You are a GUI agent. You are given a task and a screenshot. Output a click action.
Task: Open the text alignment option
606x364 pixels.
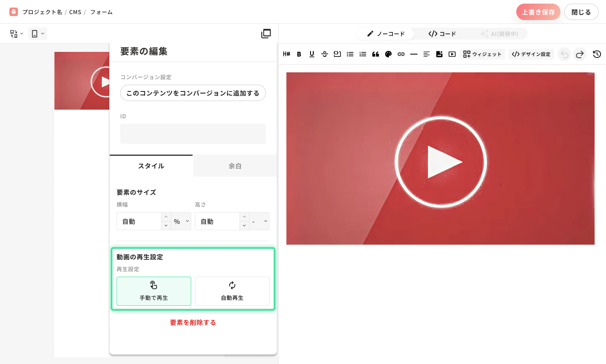[427, 54]
